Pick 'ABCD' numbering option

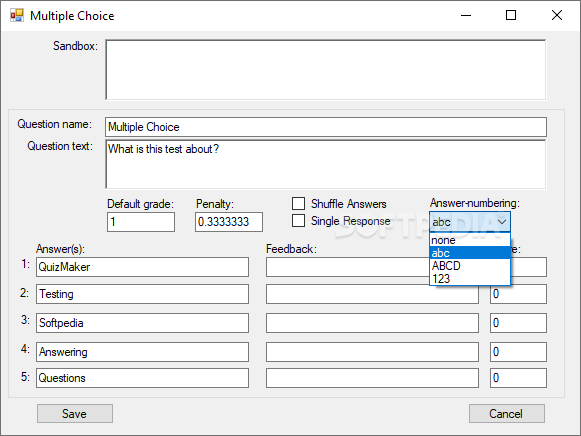470,266
